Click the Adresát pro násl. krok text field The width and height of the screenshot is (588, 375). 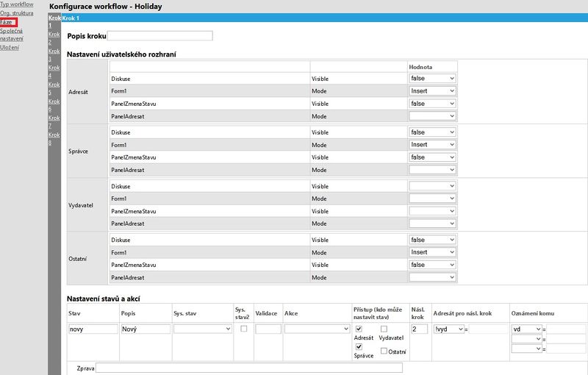point(488,329)
